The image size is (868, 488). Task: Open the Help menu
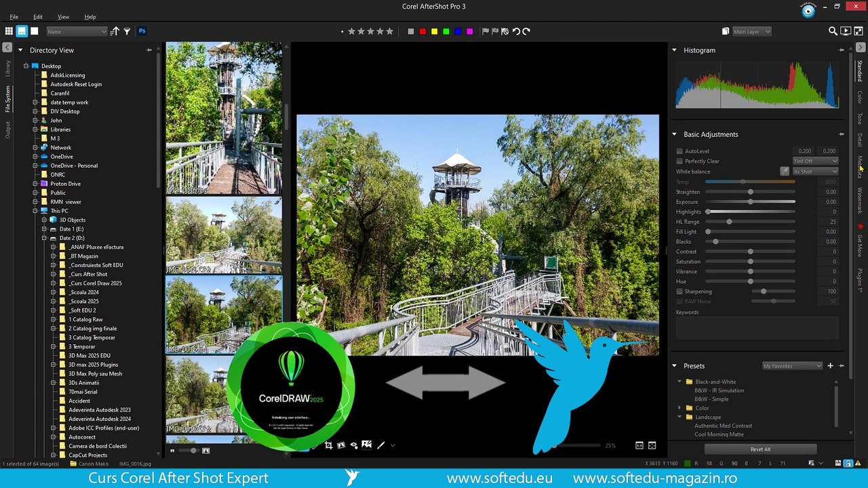point(90,17)
